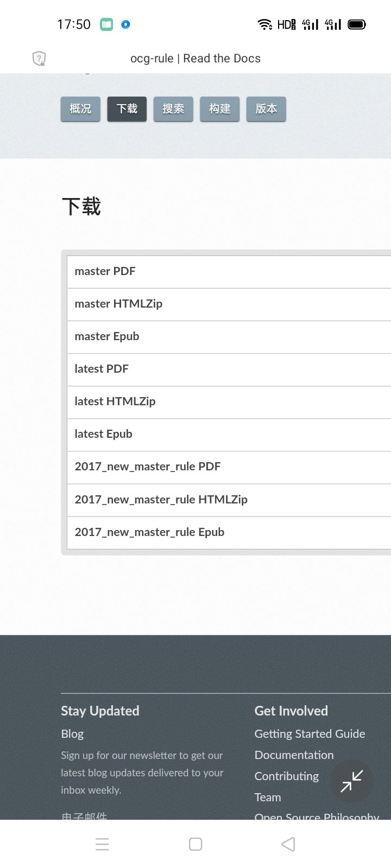This screenshot has width=391, height=868.
Task: Open the Blog link in footer
Action: (x=72, y=733)
